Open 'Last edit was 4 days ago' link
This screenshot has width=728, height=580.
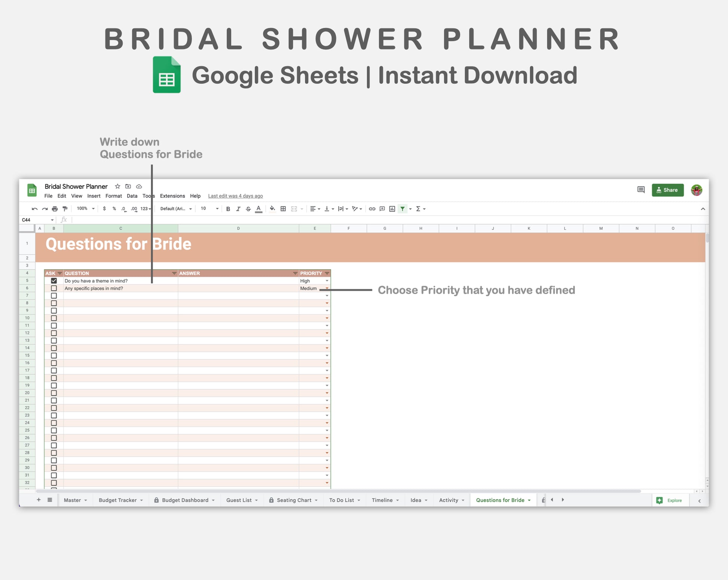coord(235,196)
